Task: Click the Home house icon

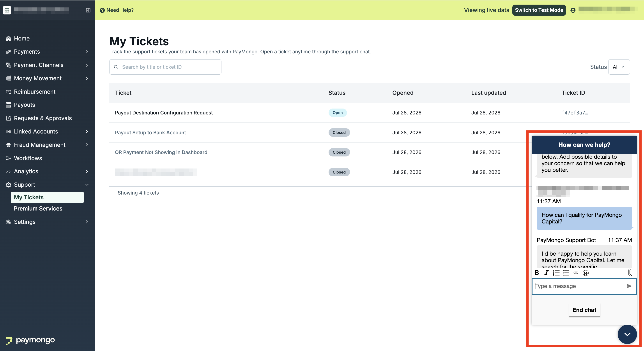Action: coord(9,39)
